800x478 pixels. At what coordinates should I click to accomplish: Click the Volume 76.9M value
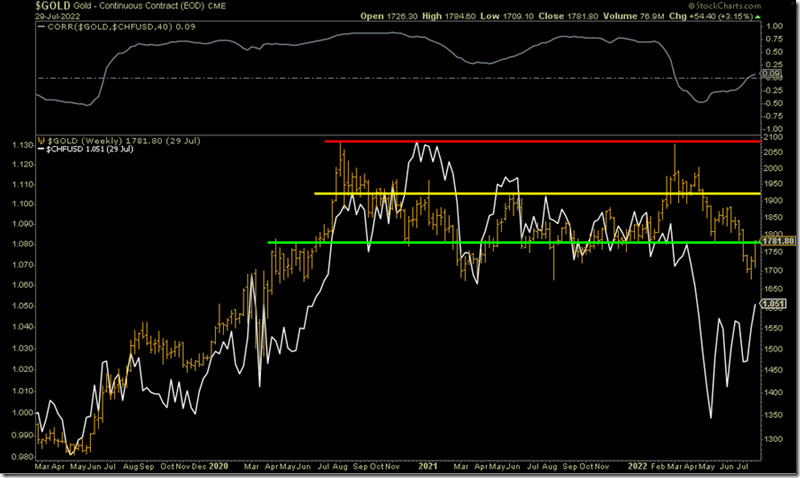pyautogui.click(x=634, y=16)
